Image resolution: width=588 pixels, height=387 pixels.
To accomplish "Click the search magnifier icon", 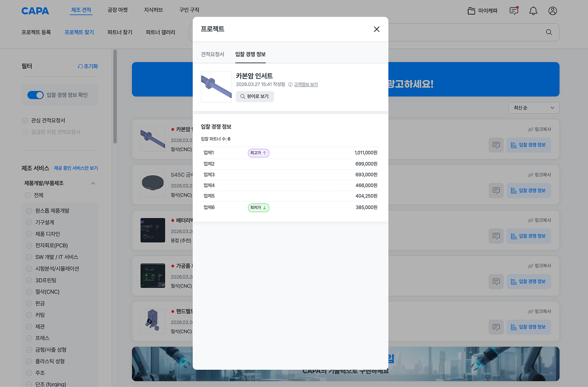I will pos(549,32).
